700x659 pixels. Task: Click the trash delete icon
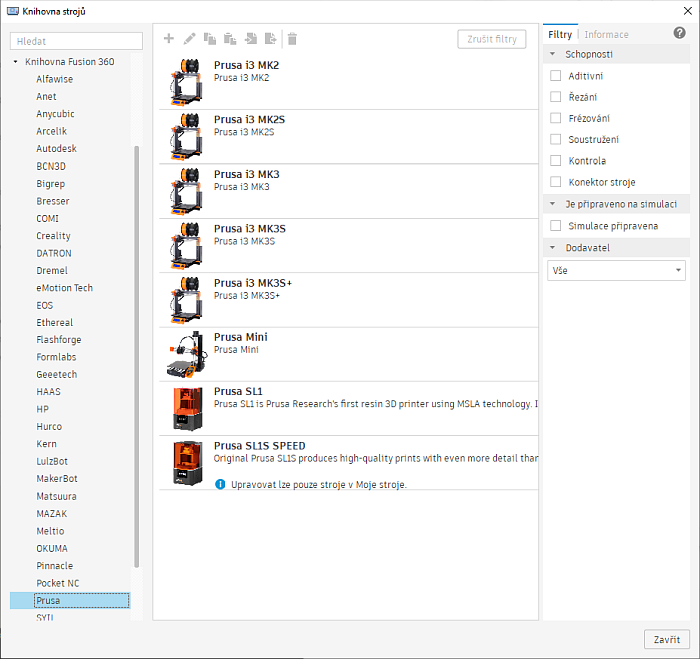(292, 39)
